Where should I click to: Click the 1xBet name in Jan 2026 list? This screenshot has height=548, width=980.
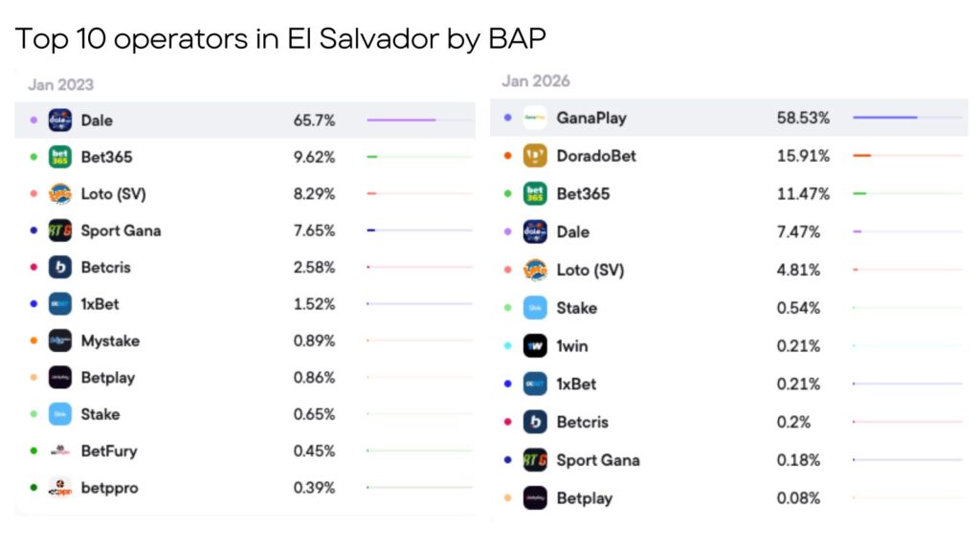tap(576, 384)
